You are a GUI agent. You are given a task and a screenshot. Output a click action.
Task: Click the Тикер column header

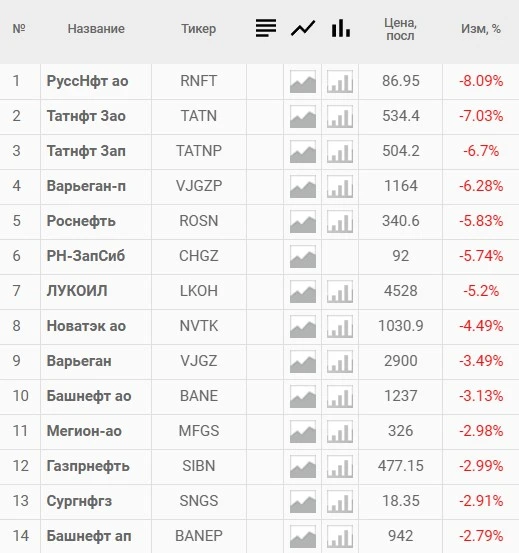point(199,29)
